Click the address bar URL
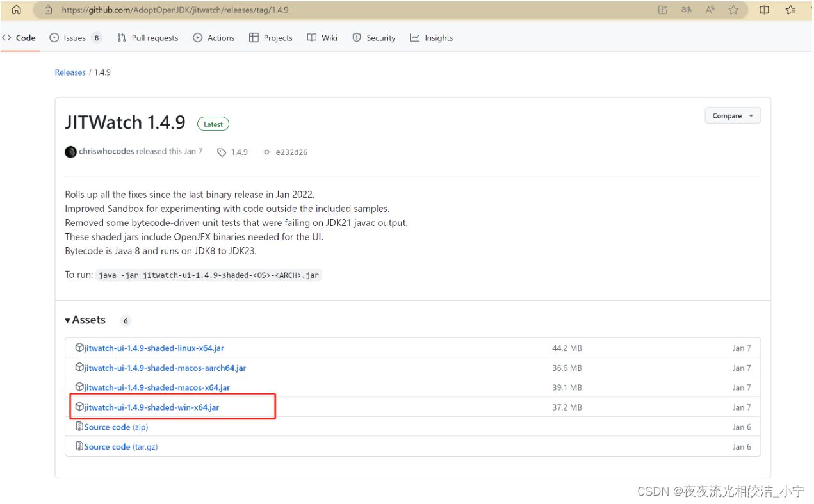 pyautogui.click(x=175, y=10)
